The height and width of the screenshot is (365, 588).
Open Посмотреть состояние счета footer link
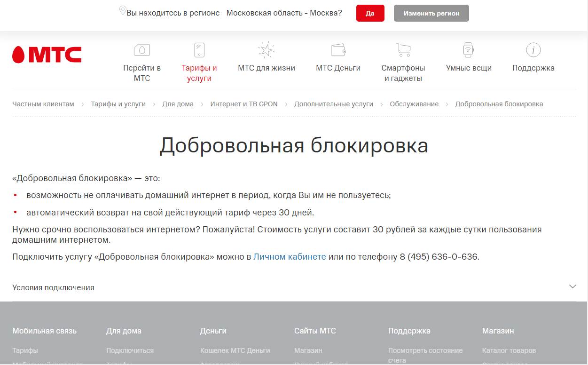(425, 355)
